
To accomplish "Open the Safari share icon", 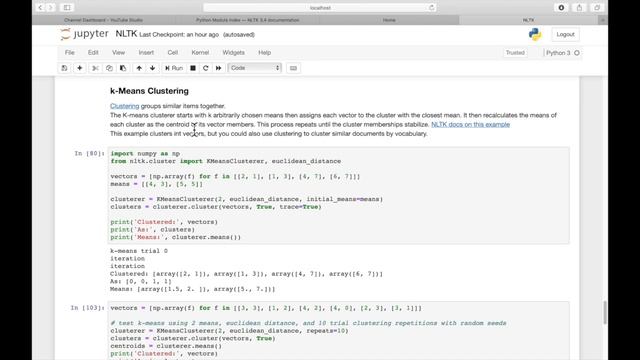I will (579, 7).
